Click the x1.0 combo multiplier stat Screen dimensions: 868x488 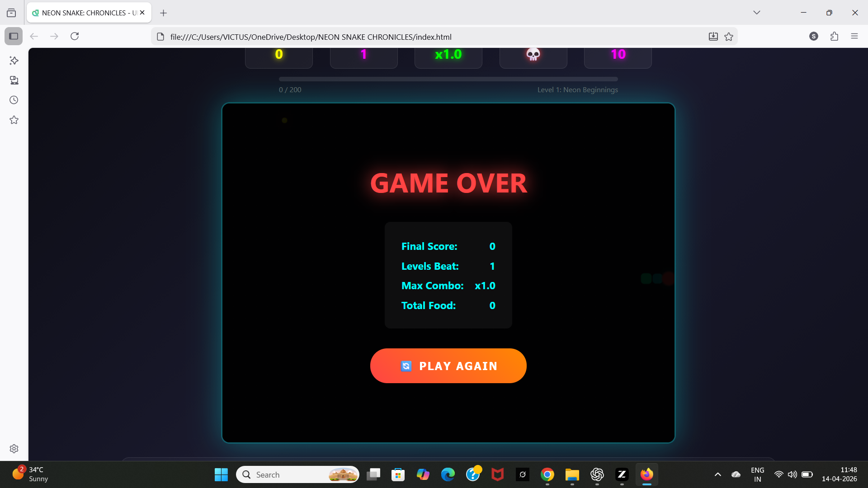(448, 54)
